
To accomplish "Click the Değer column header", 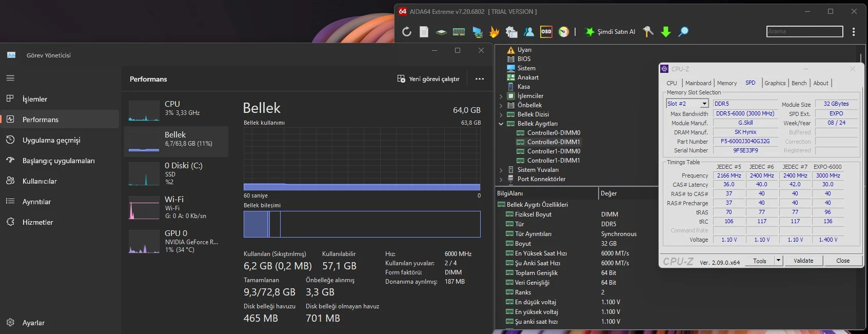I will click(x=628, y=193).
